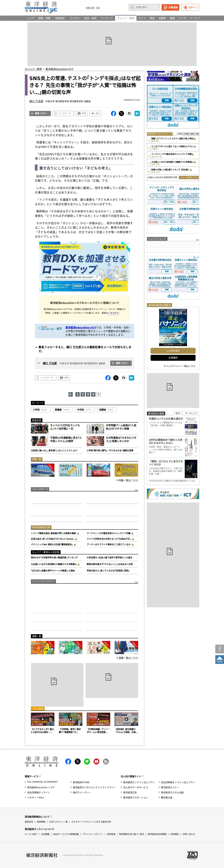Image resolution: width=224 pixels, height=868 pixels.
Task: Open the 連載一覧はこちら link
Action: (127, 658)
